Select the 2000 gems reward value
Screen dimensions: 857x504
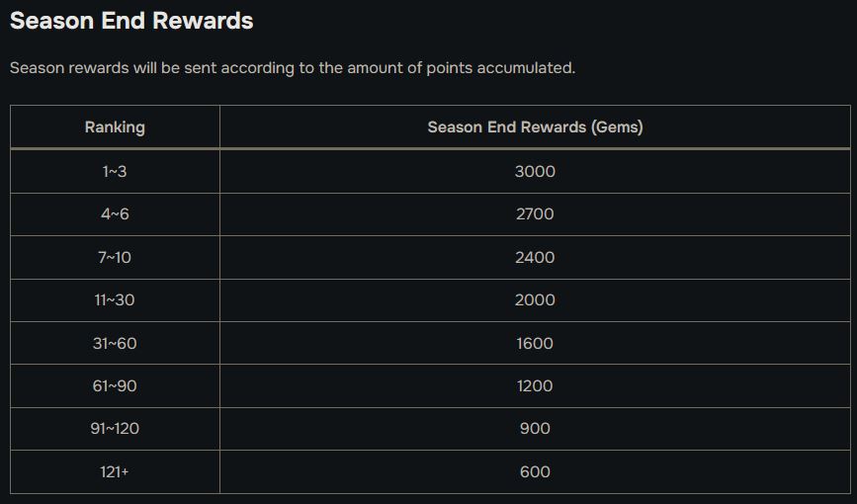point(535,300)
